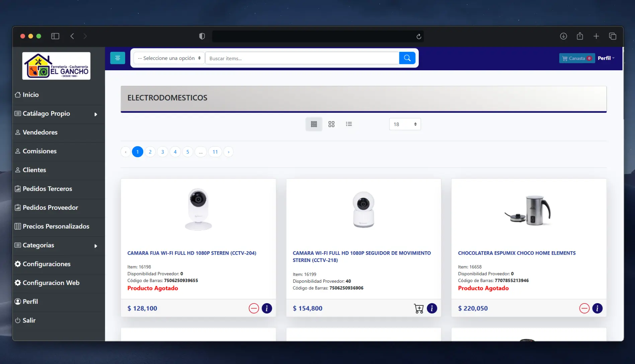Open browser downloads icon
635x364 pixels.
563,36
